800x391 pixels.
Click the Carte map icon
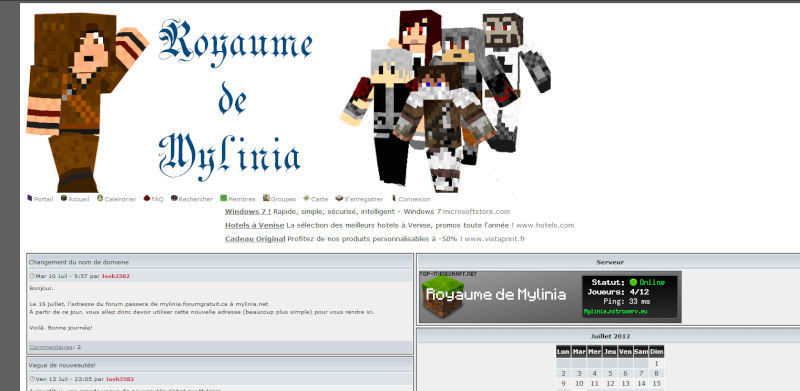pos(306,198)
